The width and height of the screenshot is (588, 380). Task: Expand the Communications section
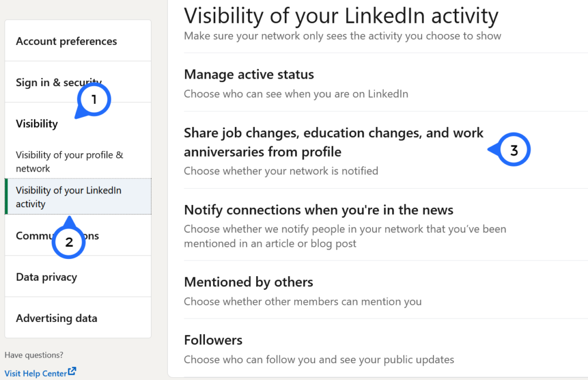pyautogui.click(x=78, y=235)
